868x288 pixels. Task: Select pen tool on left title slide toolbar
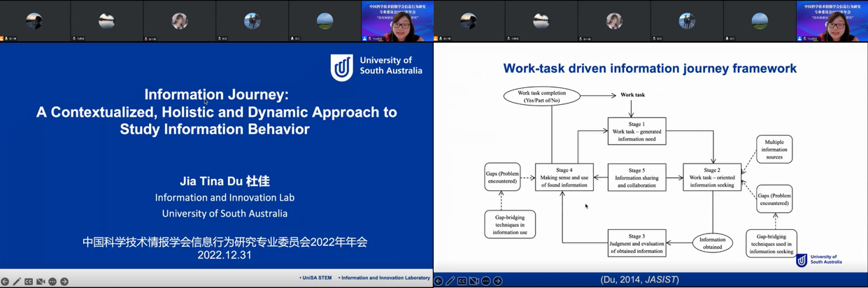click(17, 282)
